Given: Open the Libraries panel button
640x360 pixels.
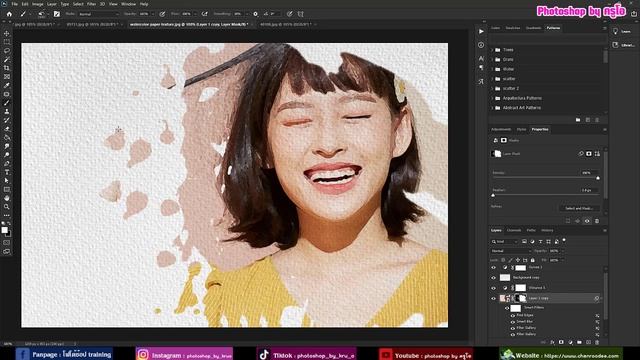Looking at the screenshot, I should pyautogui.click(x=623, y=45).
